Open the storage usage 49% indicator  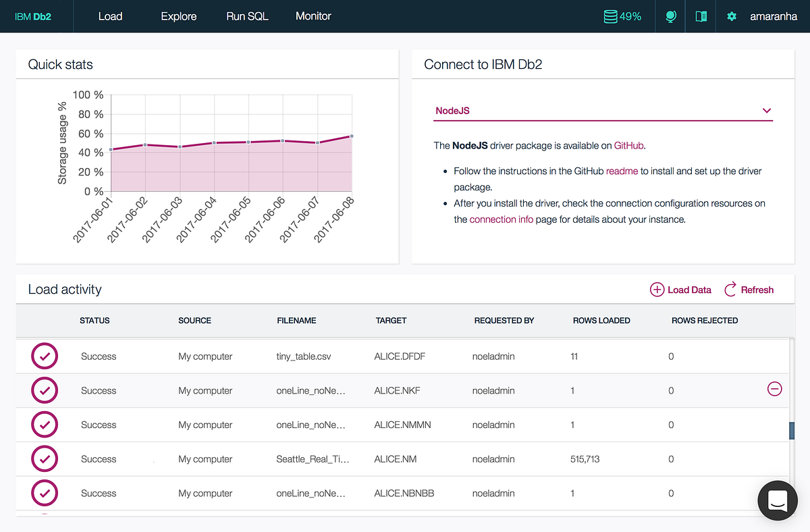tap(622, 16)
